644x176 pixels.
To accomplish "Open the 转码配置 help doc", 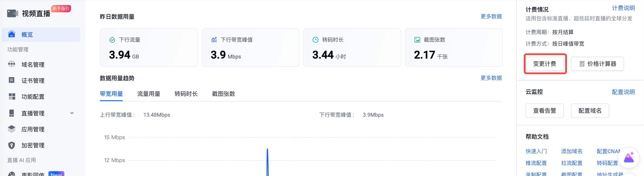I will 607,163.
